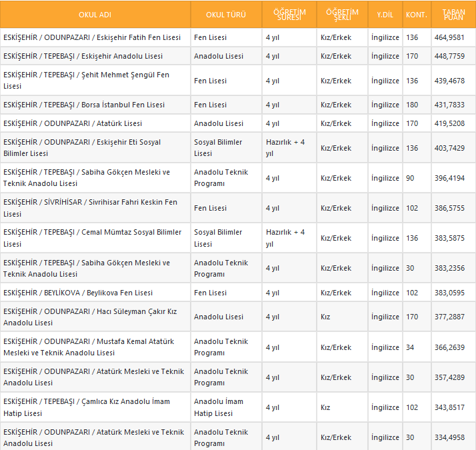Select the Y.DİL column header
This screenshot has height=450, width=476.
[x=385, y=15]
